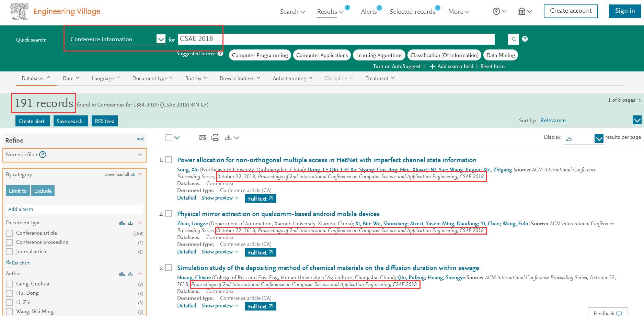Open Full text for Power allocation article
644x316 pixels.
pyautogui.click(x=260, y=199)
